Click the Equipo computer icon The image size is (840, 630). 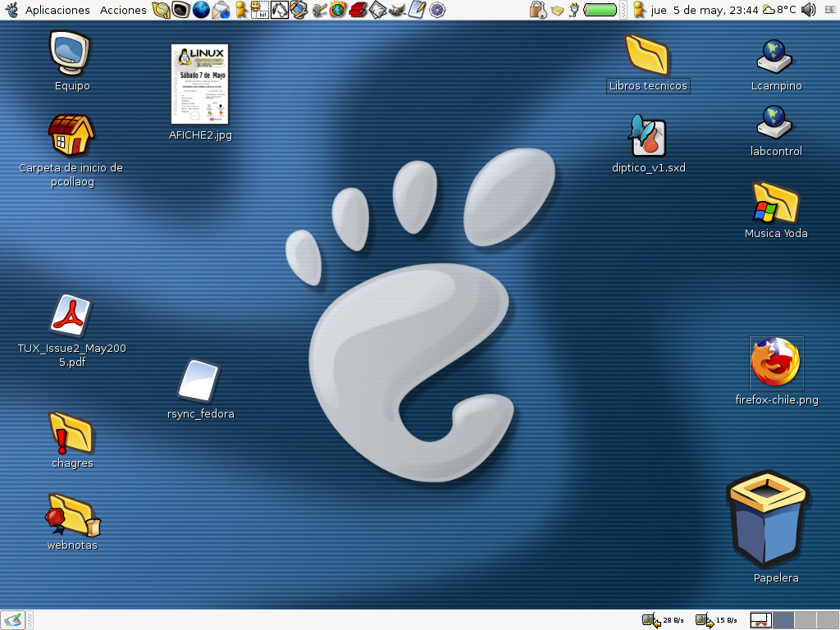pos(71,52)
